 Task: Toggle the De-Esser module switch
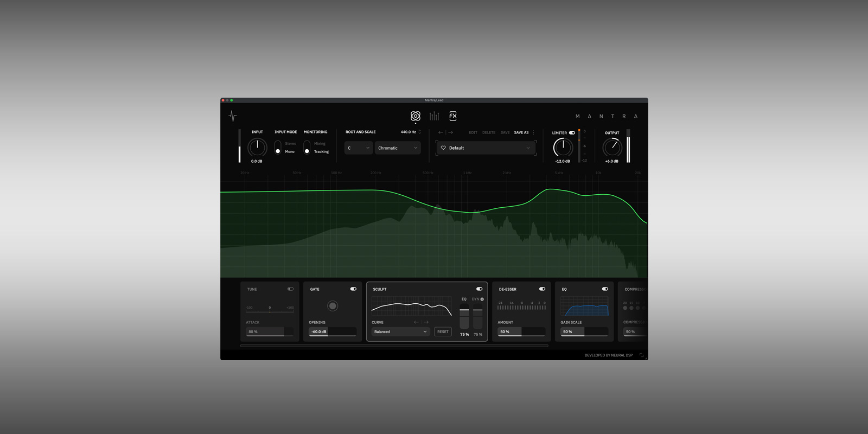click(542, 289)
